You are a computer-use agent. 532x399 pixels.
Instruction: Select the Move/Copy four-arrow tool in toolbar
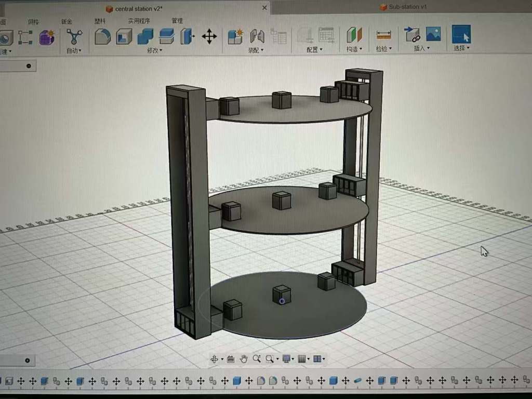[209, 36]
